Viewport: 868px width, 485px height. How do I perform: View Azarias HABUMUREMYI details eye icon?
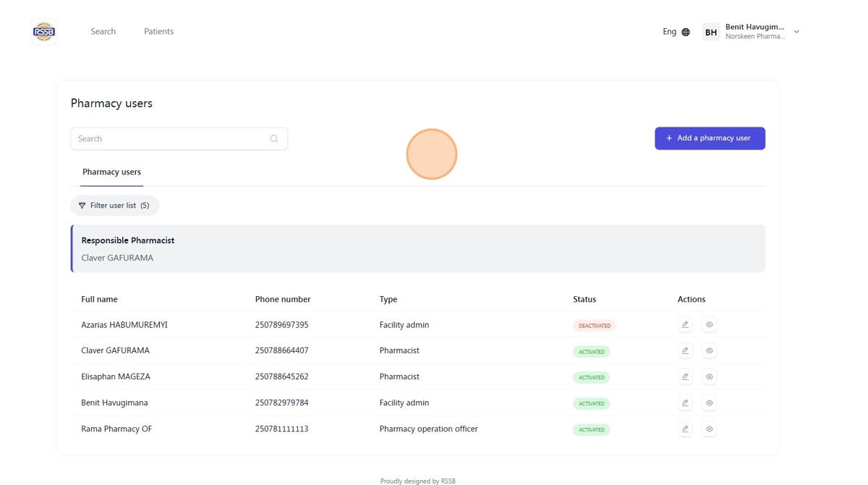click(709, 324)
